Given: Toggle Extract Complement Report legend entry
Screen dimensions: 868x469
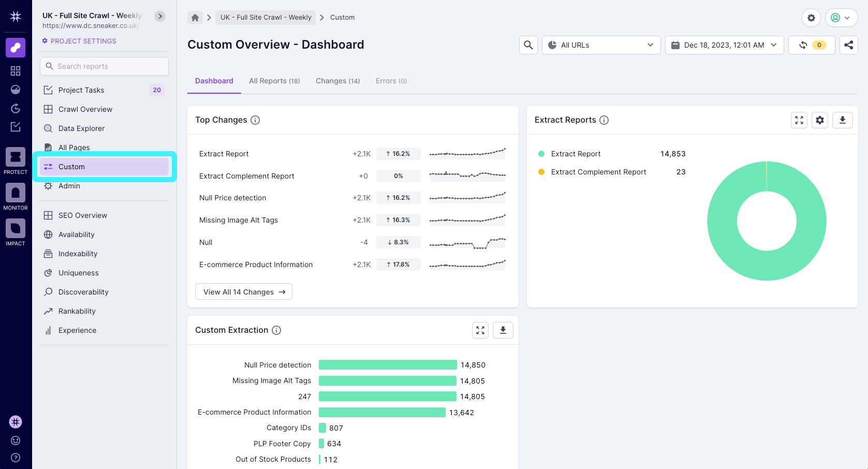Looking at the screenshot, I should (598, 172).
